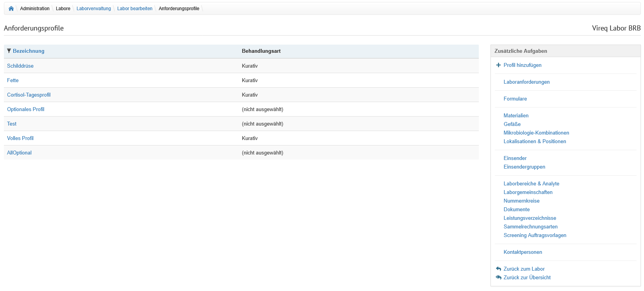
Task: Click the filter icon beside Bezeichnung
Action: 9,51
